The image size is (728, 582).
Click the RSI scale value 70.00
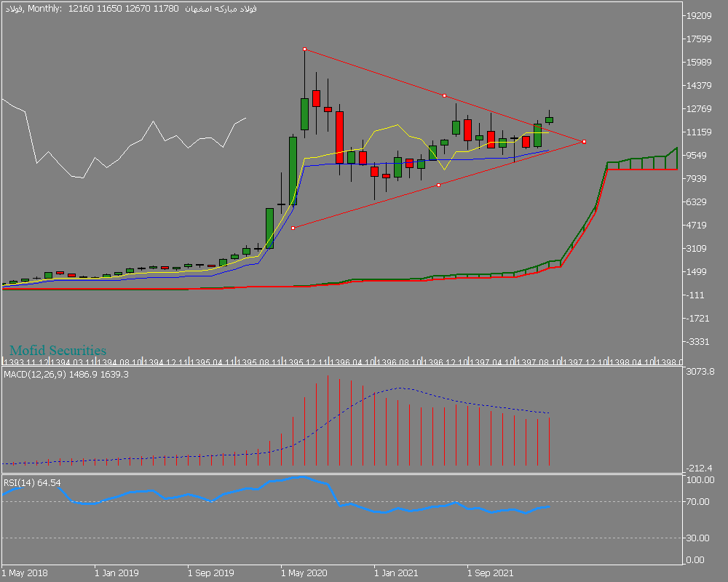698,502
